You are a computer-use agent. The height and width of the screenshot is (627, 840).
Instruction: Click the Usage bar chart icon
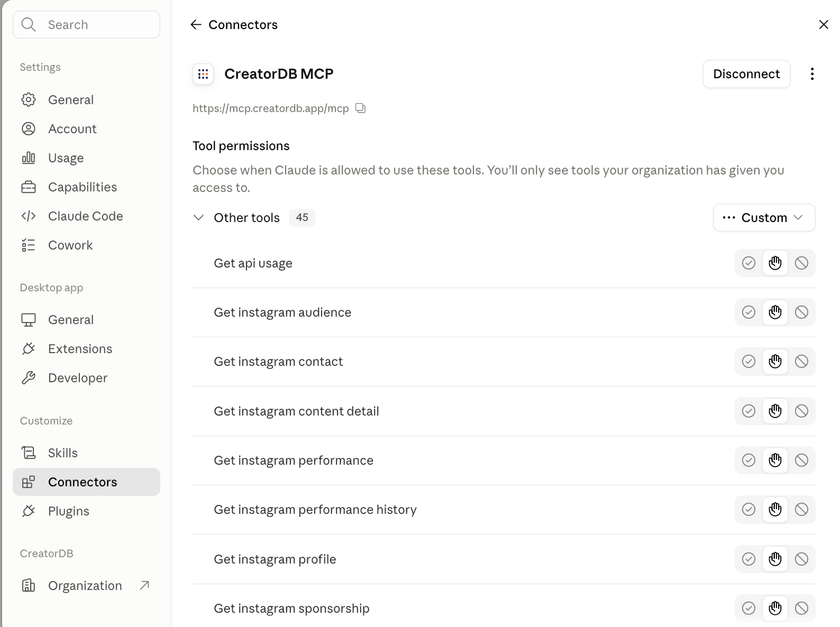(x=29, y=158)
